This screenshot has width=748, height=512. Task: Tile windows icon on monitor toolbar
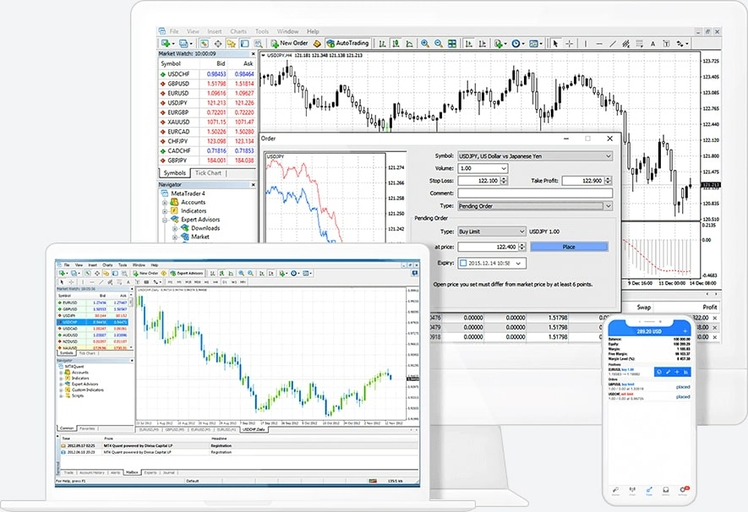point(452,43)
